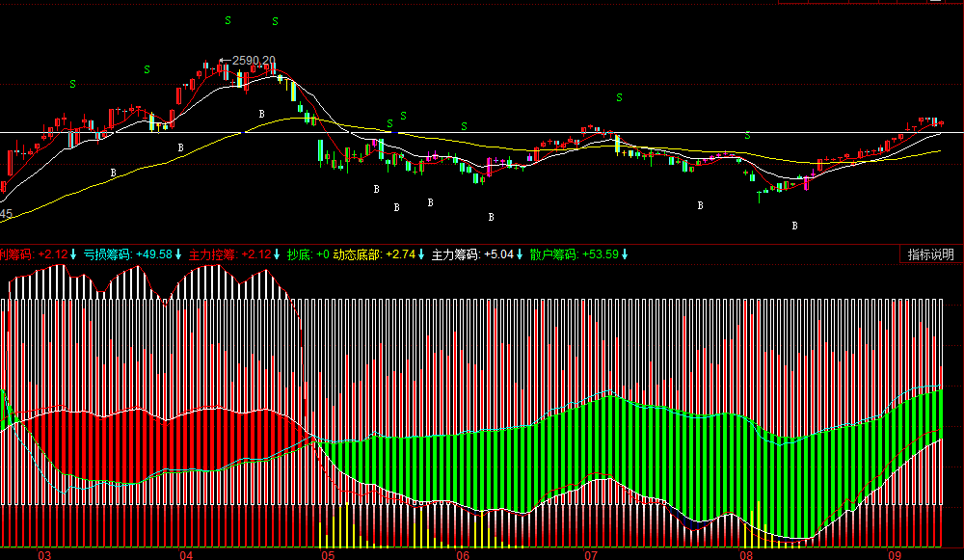Viewport: 964px width, 560px height.
Task: Click the arrow icon after 散户筹码 +53.59
Action: point(625,254)
